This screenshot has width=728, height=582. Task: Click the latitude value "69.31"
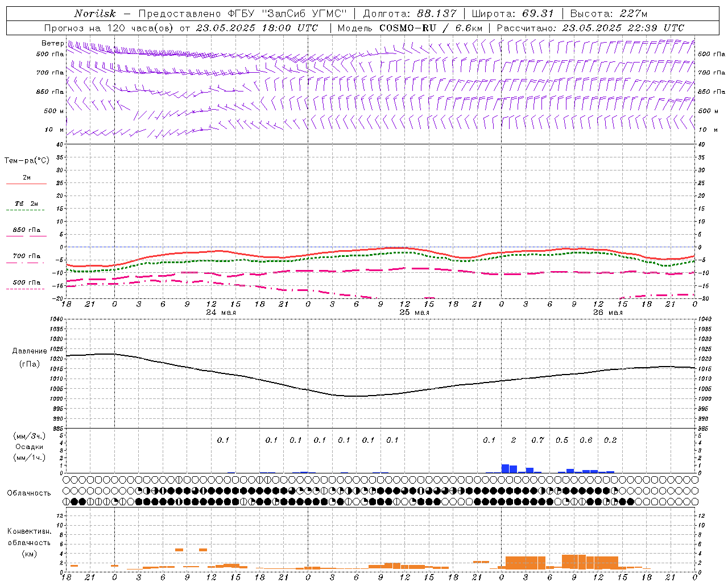538,14
